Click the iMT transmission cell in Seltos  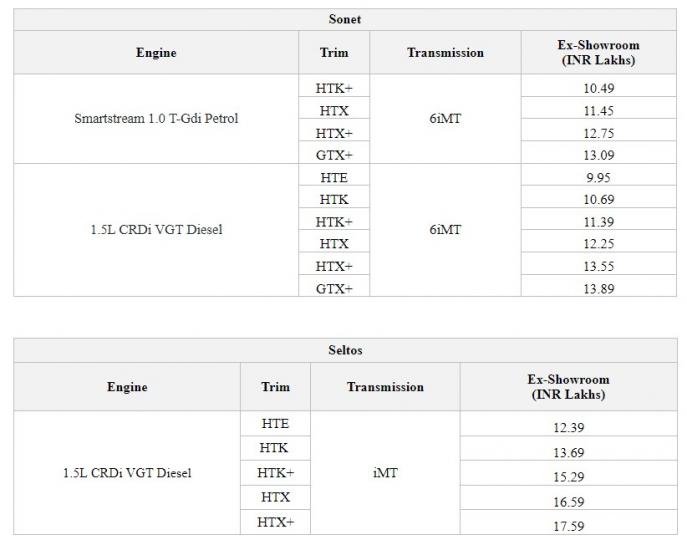[x=385, y=472]
